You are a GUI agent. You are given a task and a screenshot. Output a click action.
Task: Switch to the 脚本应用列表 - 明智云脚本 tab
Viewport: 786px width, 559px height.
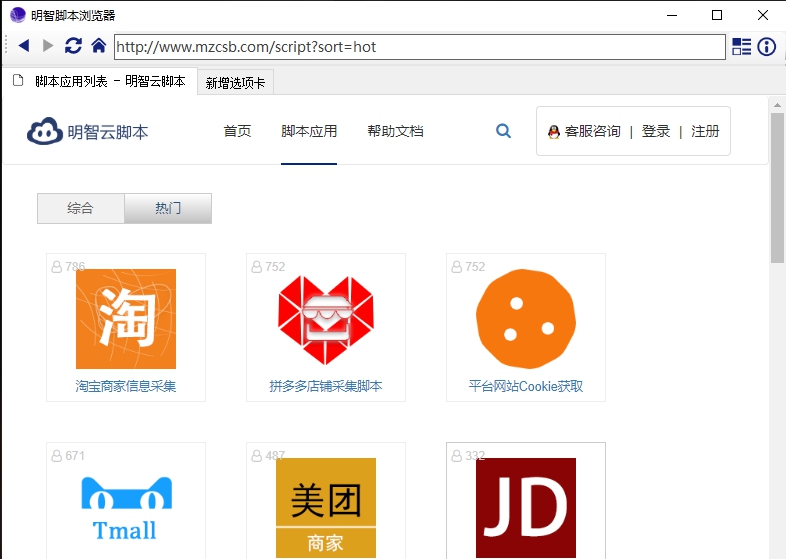pyautogui.click(x=100, y=81)
